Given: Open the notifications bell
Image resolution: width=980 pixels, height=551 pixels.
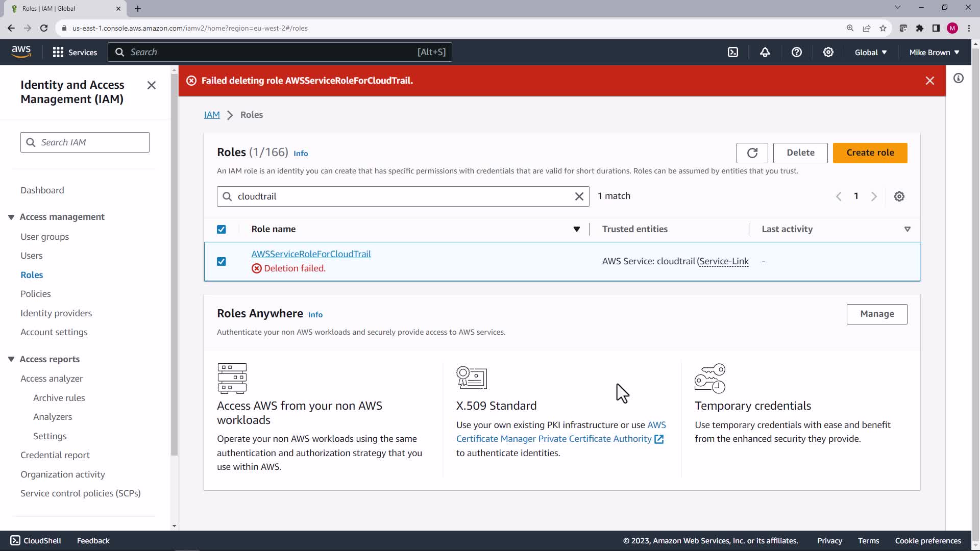Looking at the screenshot, I should point(765,52).
